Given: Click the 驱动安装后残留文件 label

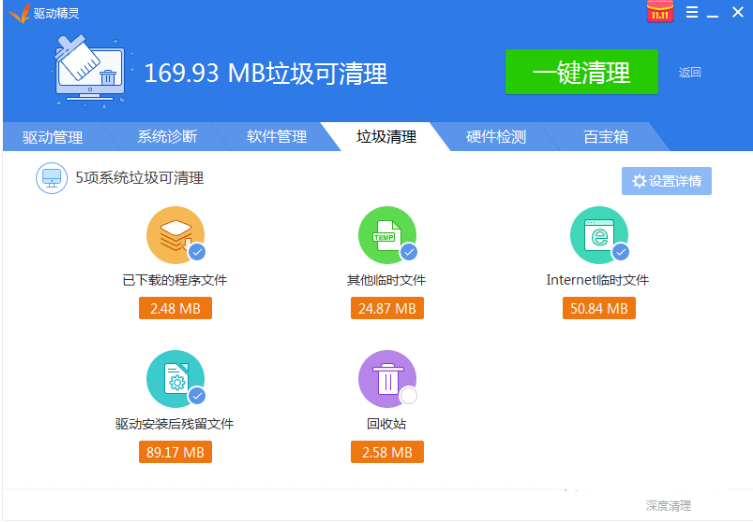Looking at the screenshot, I should (x=174, y=424).
